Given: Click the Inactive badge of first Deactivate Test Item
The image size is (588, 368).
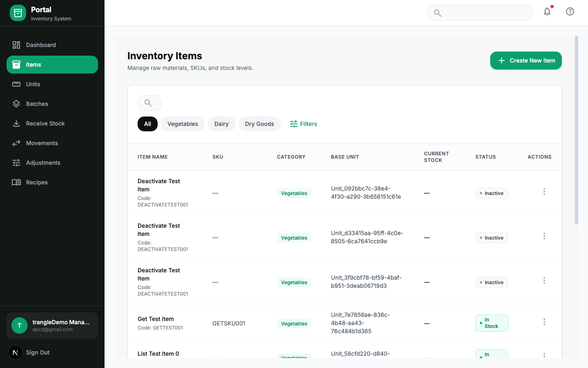Looking at the screenshot, I should [492, 193].
